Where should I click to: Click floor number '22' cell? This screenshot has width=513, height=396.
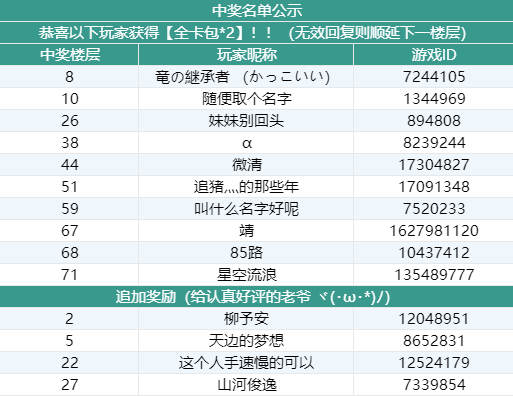pos(69,363)
